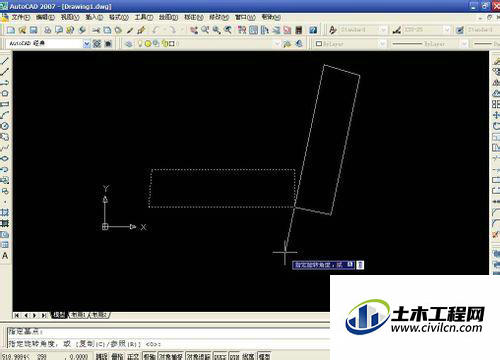Toggle the DUCS status button

click(220, 356)
